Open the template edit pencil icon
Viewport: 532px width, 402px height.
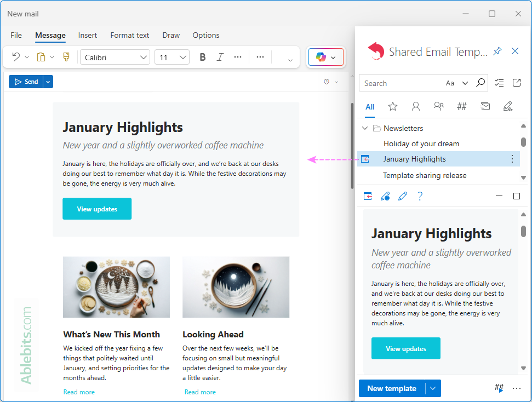(x=403, y=196)
